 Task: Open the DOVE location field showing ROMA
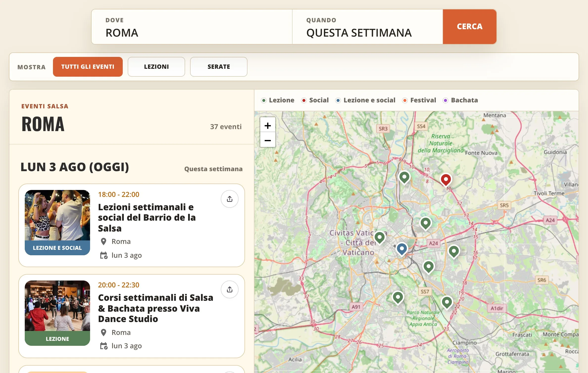point(192,27)
